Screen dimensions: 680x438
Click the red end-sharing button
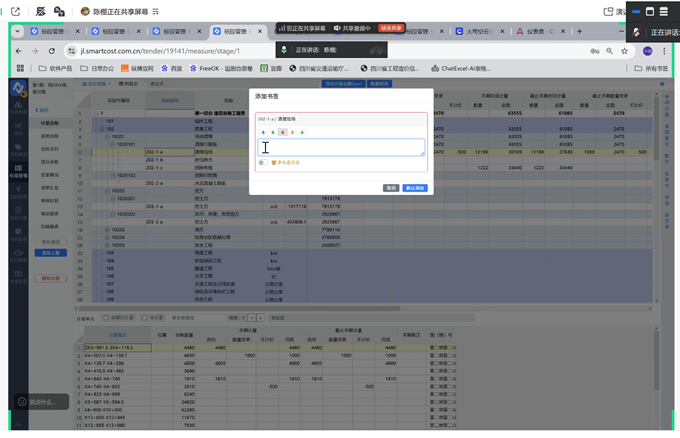click(391, 28)
